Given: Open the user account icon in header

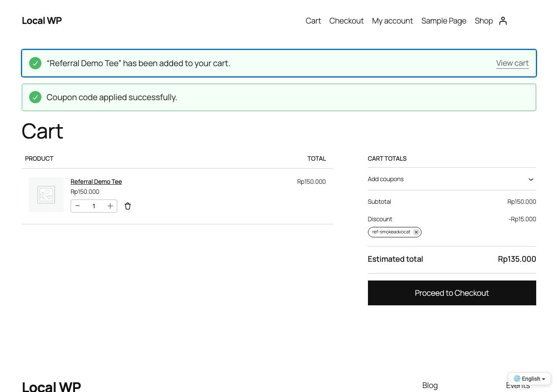Looking at the screenshot, I should pos(503,21).
